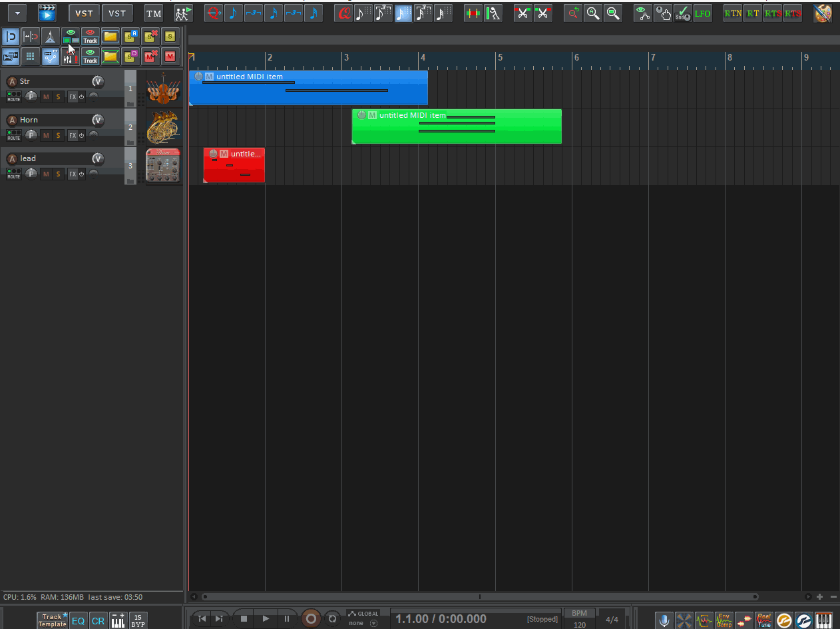This screenshot has width=840, height=629.
Task: Click the French horn thumbnail on track 2
Action: coord(163,128)
